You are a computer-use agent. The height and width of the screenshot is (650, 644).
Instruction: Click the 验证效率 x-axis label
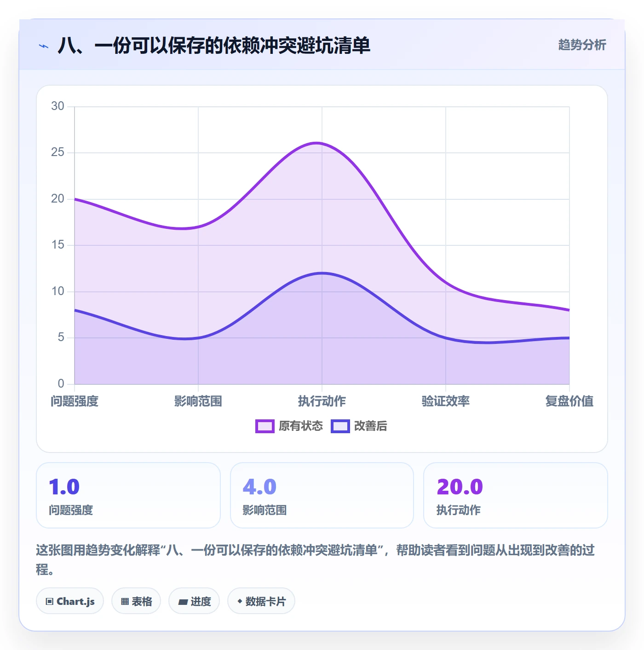pos(446,401)
